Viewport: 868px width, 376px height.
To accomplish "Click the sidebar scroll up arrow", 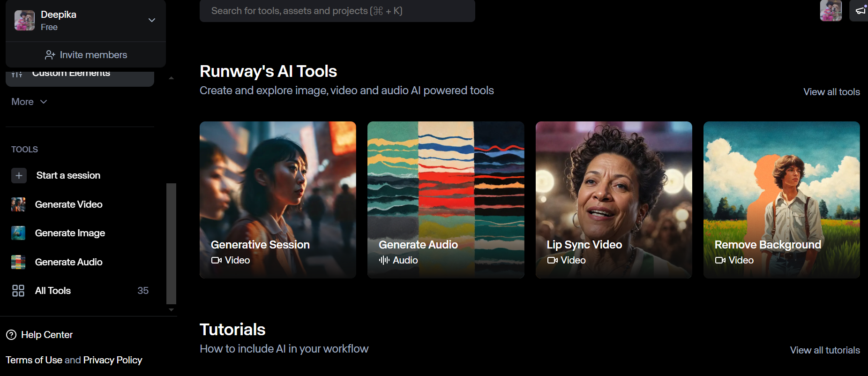I will (172, 78).
